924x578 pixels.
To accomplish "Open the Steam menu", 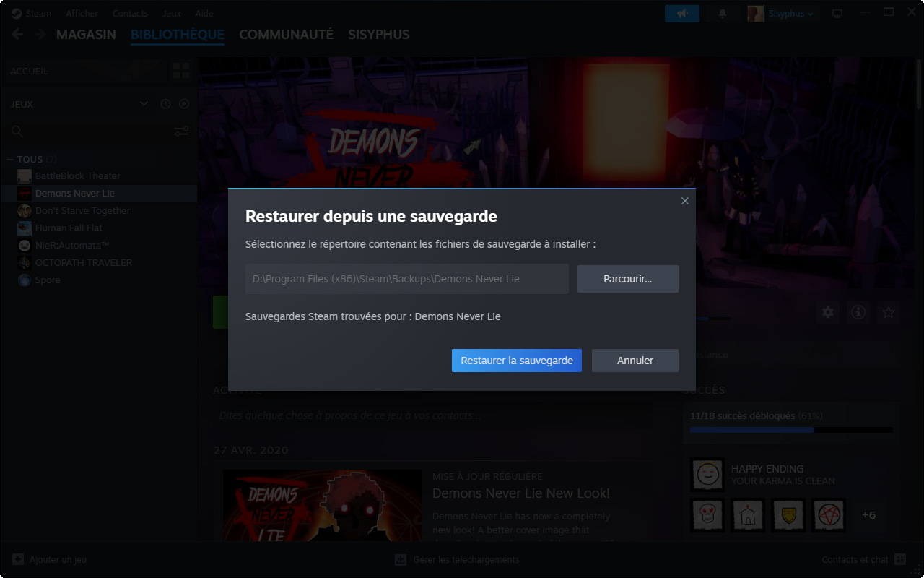I will click(x=32, y=13).
